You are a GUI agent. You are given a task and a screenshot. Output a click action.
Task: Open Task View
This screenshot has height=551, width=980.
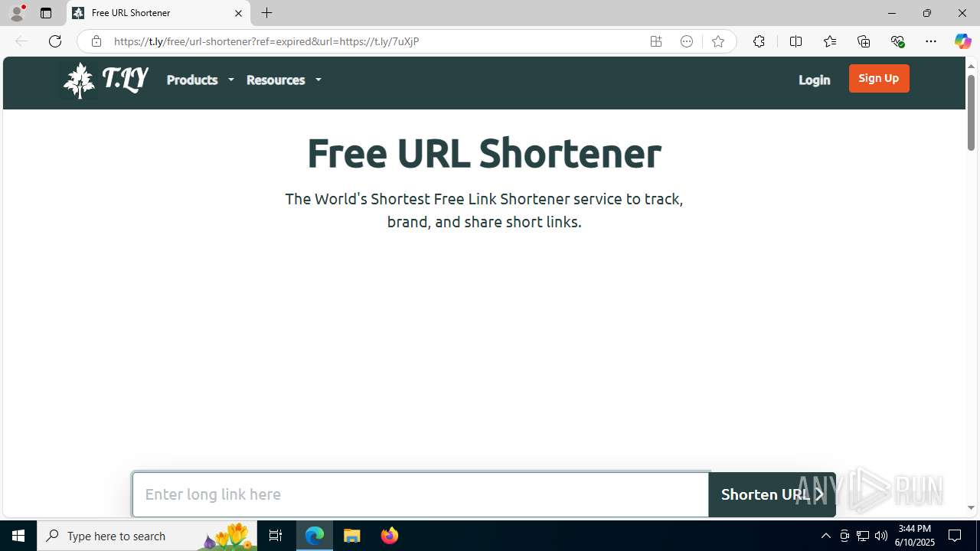(276, 536)
